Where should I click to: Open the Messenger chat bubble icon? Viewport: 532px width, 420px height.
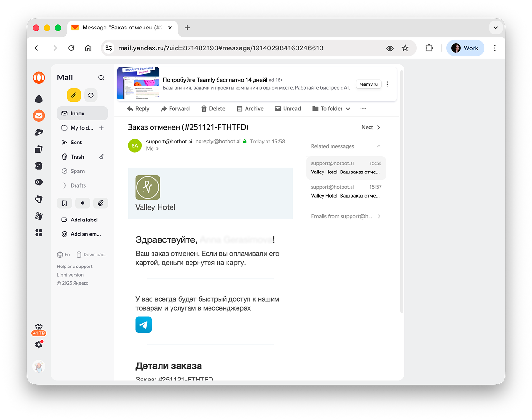[38, 182]
